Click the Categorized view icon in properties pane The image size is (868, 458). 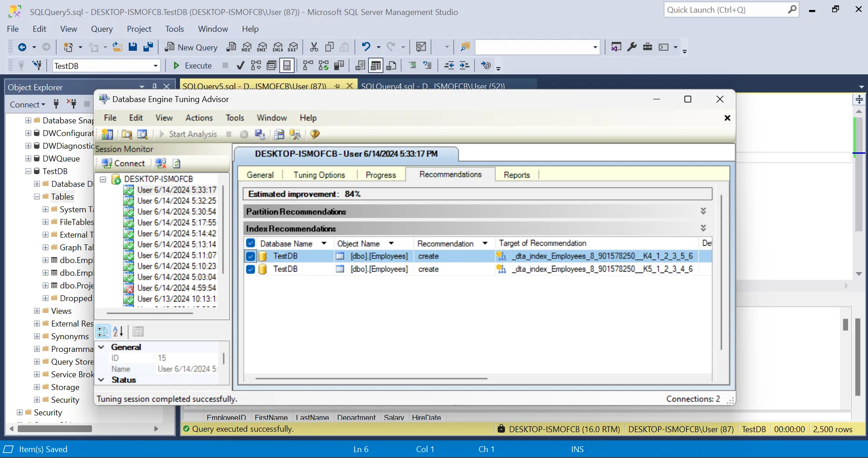tap(103, 331)
